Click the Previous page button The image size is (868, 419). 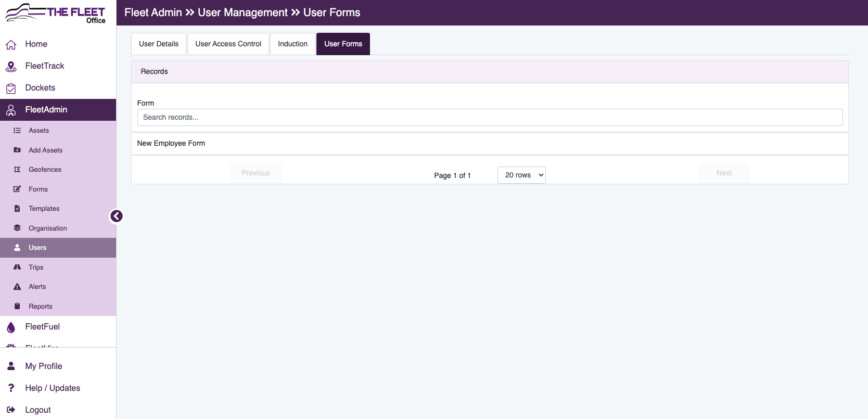256,173
